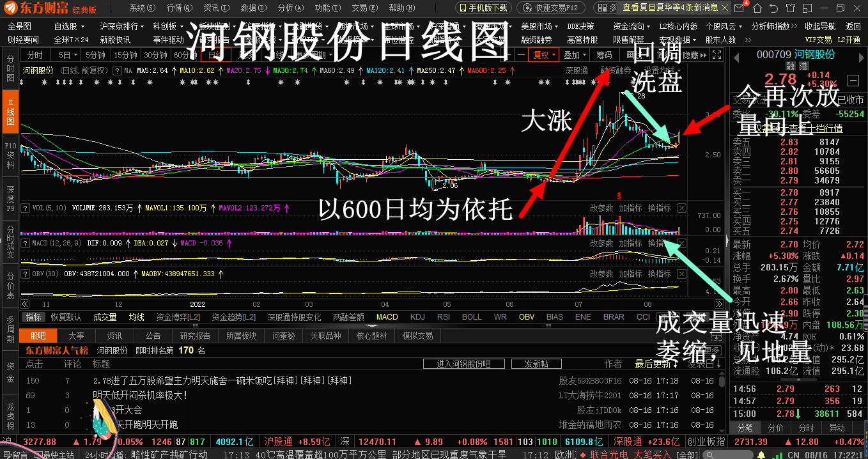The height and width of the screenshot is (459, 868).
Task: Click the home icon in the title bar
Action: [x=757, y=8]
